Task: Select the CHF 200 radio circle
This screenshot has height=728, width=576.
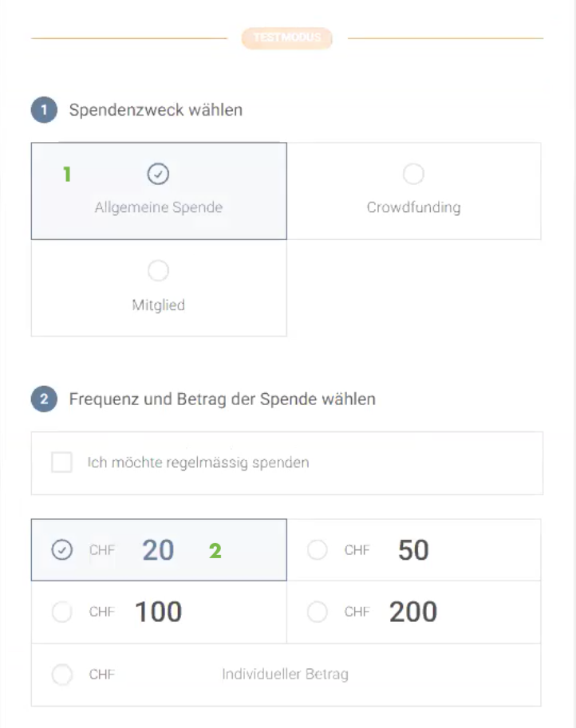Action: coord(318,612)
